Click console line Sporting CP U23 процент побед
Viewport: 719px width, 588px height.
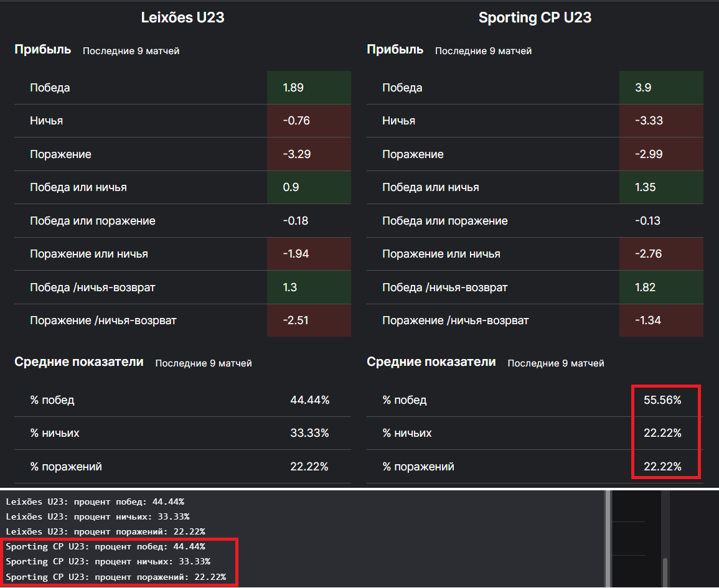pyautogui.click(x=105, y=546)
